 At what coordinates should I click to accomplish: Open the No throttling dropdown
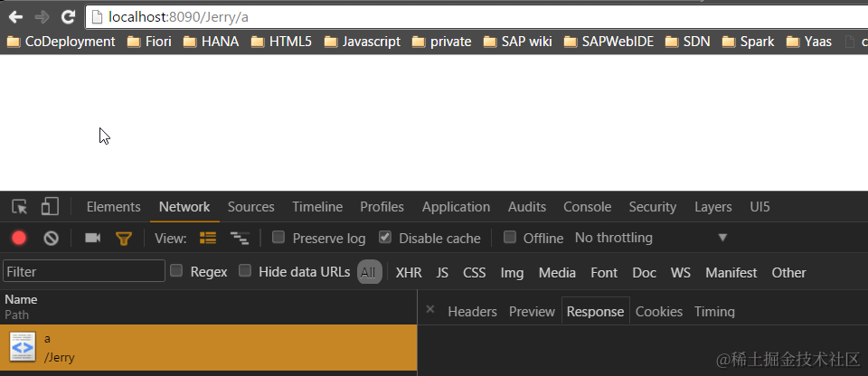click(x=651, y=238)
